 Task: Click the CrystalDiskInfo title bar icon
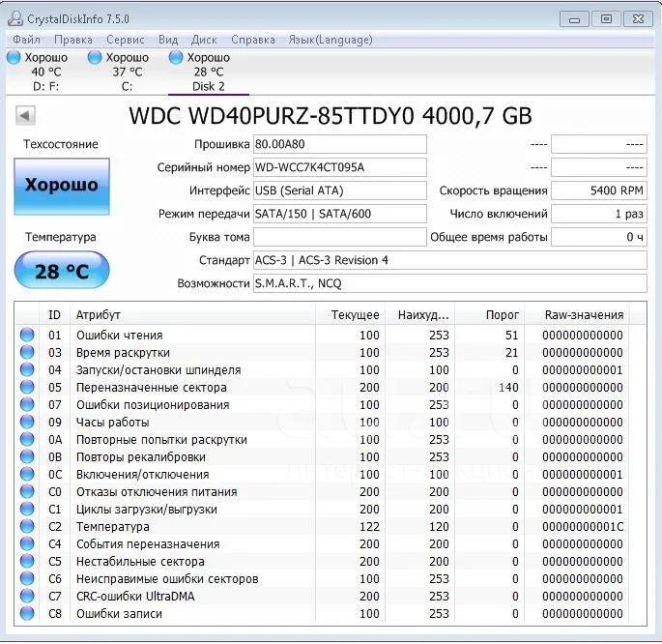[15, 18]
